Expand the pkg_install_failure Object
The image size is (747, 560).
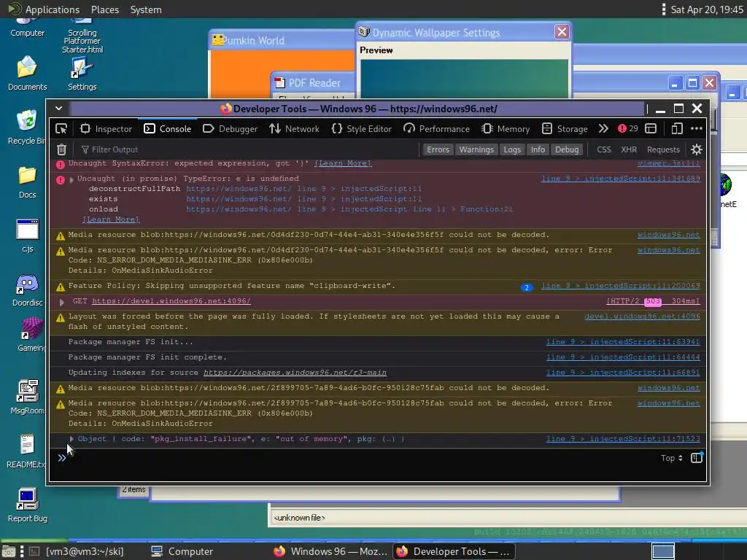[71, 438]
